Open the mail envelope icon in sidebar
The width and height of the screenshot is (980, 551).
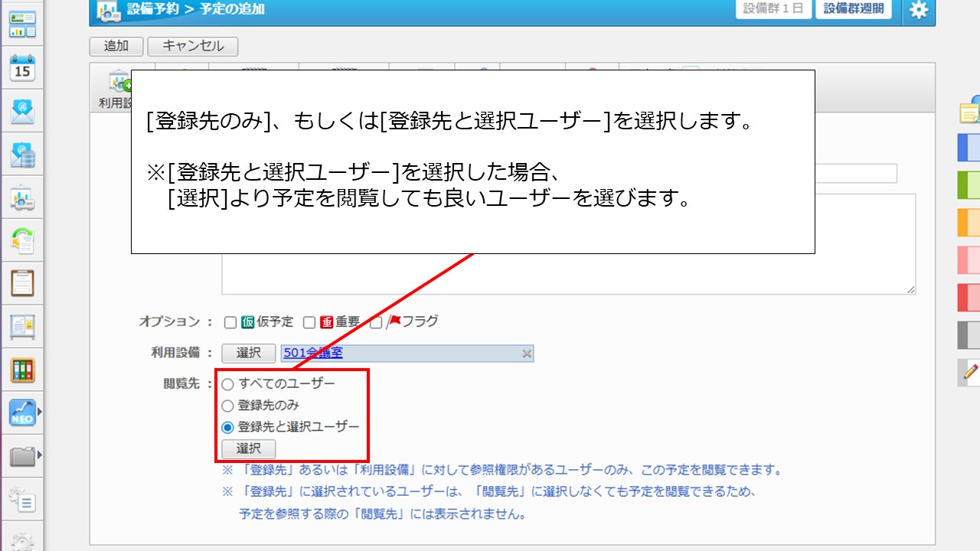coord(22,112)
